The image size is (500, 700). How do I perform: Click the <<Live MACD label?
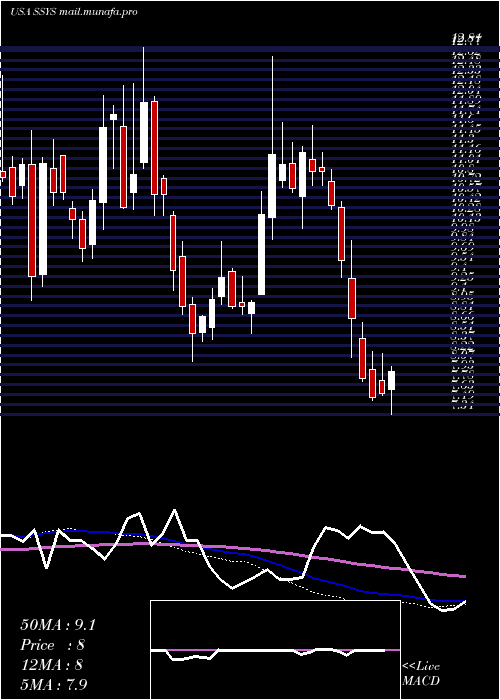(421, 673)
